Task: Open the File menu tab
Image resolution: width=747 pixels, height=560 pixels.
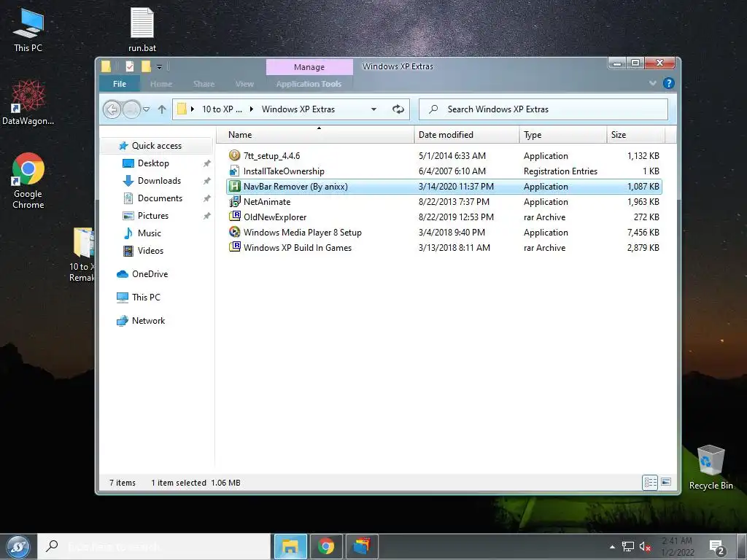Action: 120,84
